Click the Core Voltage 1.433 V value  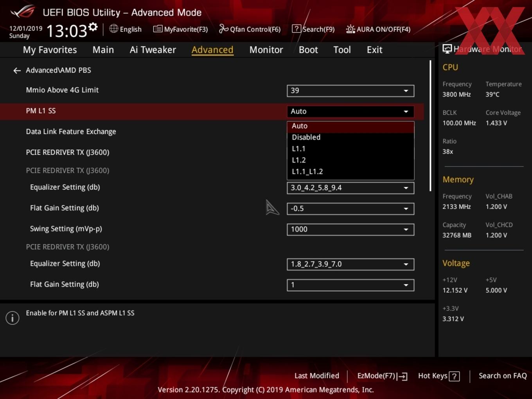click(x=496, y=123)
